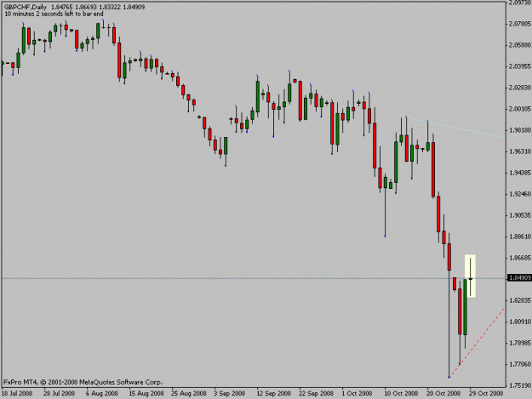Click the 10 Oct 2008 date label
This screenshot has width=532, height=399.
pyautogui.click(x=401, y=394)
